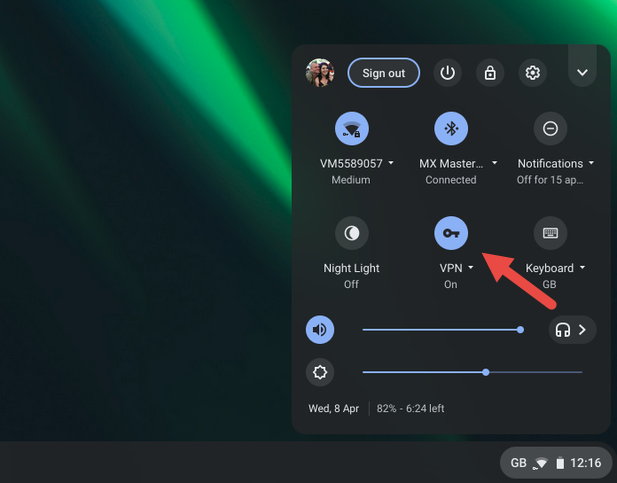Click battery status 82% - 6:24 left
Image resolution: width=617 pixels, height=483 pixels.
coord(410,408)
